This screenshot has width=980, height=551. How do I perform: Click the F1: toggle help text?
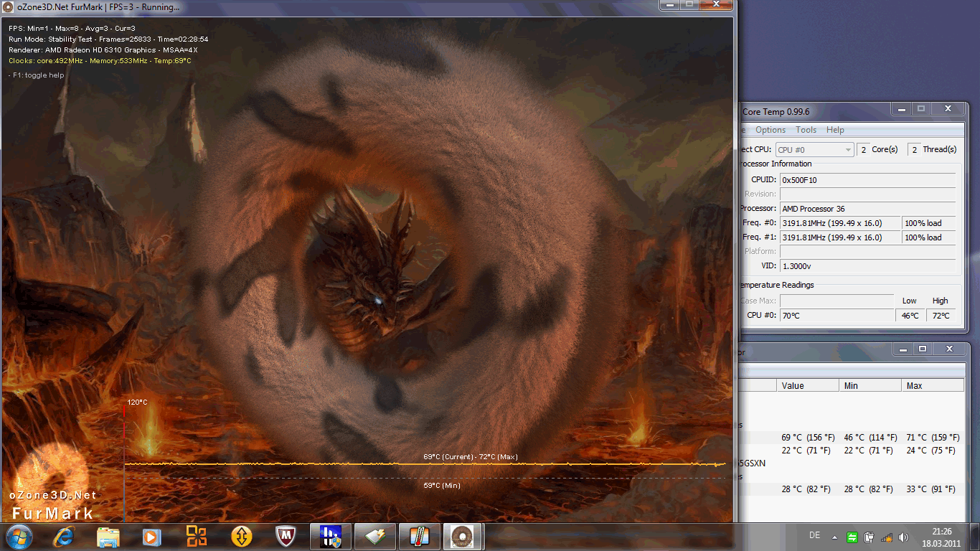[x=37, y=75]
